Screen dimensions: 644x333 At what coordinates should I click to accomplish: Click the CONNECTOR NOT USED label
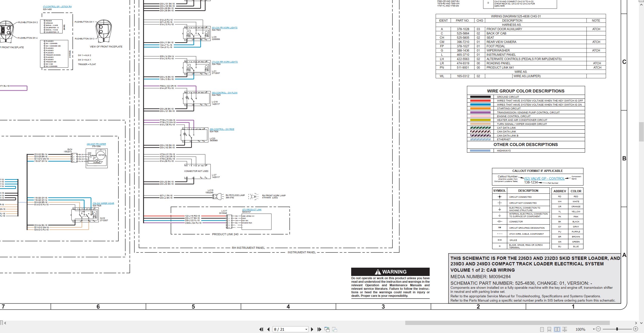(x=196, y=171)
